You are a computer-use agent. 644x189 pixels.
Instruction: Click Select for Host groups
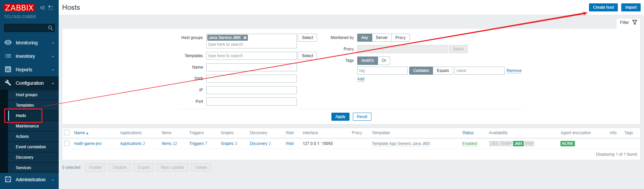[x=307, y=38]
